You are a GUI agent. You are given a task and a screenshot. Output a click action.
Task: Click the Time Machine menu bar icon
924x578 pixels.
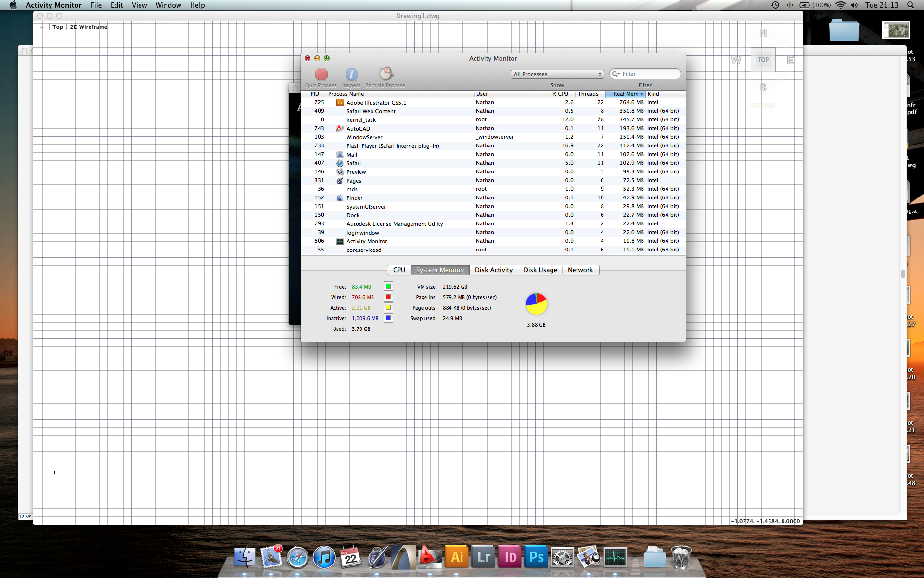775,5
